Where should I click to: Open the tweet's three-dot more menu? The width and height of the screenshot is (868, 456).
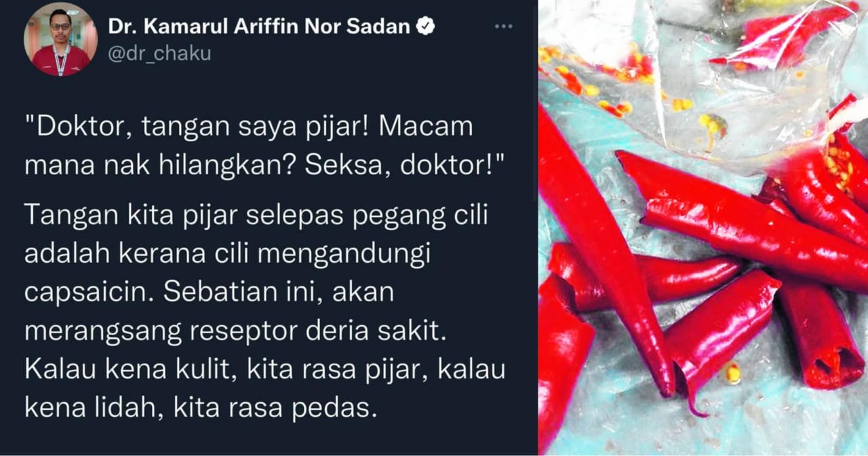[503, 26]
